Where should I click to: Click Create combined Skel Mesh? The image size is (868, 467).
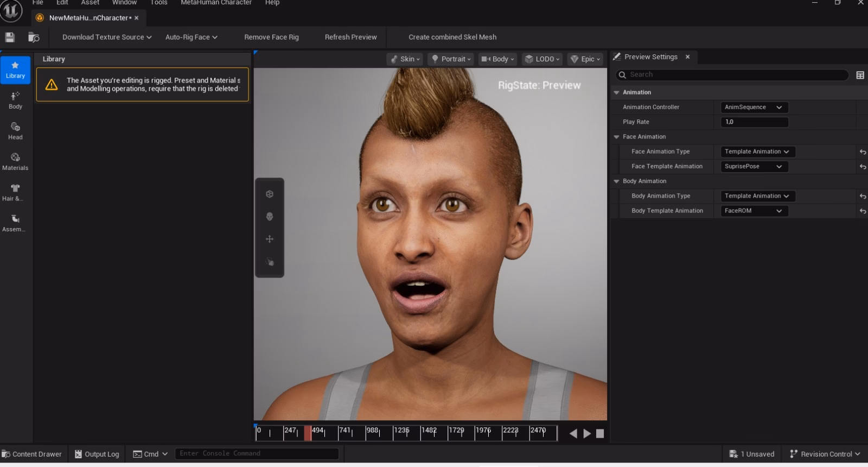[452, 37]
